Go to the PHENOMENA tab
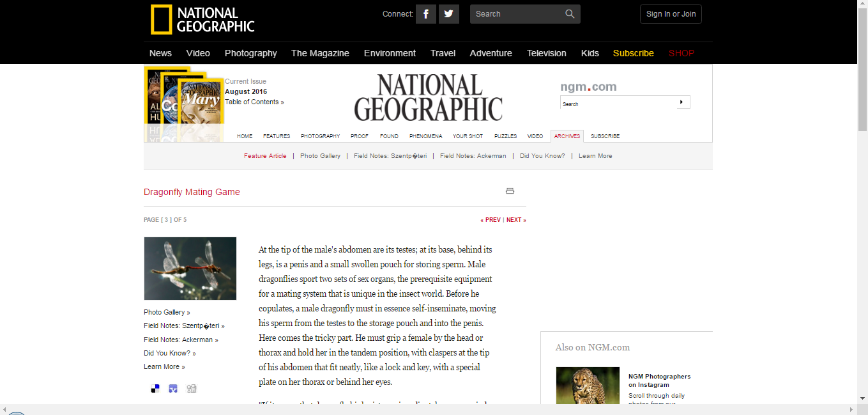This screenshot has width=868, height=415. pos(425,136)
